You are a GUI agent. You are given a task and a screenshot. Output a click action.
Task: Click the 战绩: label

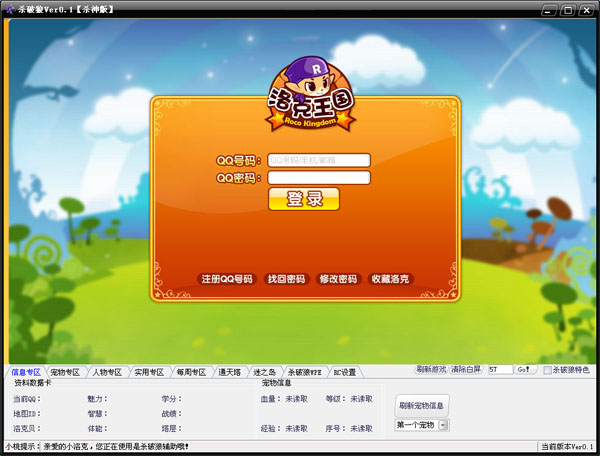171,414
